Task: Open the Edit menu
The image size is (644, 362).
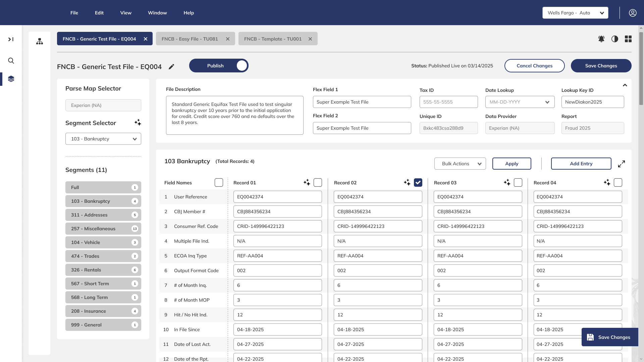Action: [x=99, y=13]
